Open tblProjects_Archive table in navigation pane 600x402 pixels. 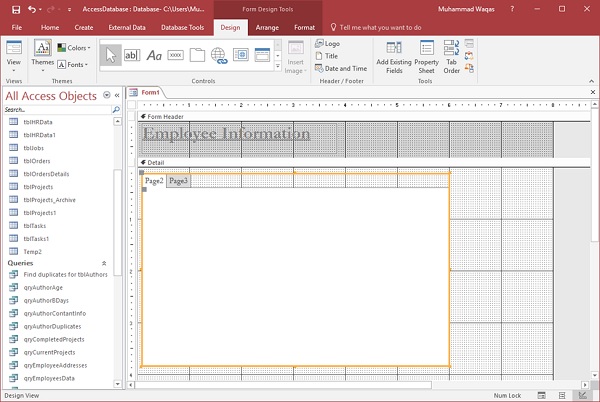coord(48,199)
